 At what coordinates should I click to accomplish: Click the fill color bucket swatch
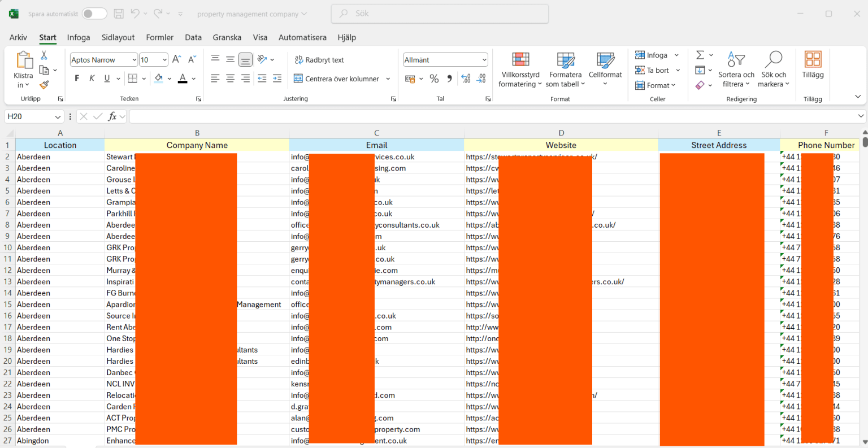pos(159,79)
